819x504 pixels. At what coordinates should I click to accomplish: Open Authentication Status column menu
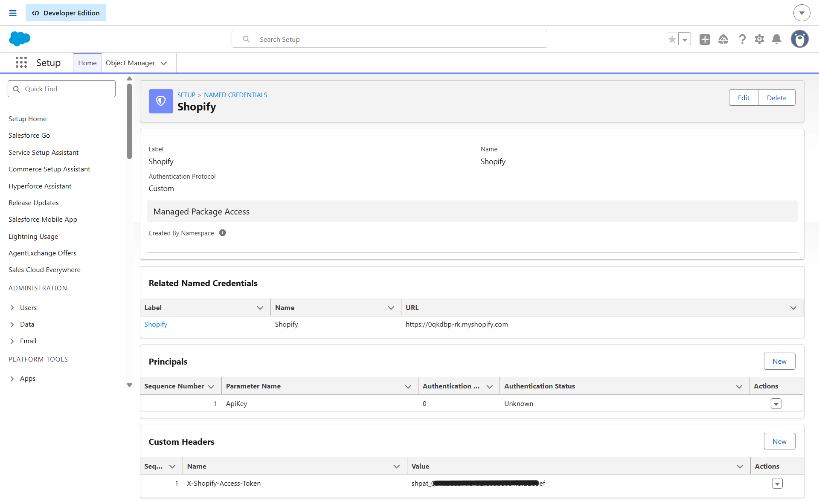pyautogui.click(x=739, y=386)
